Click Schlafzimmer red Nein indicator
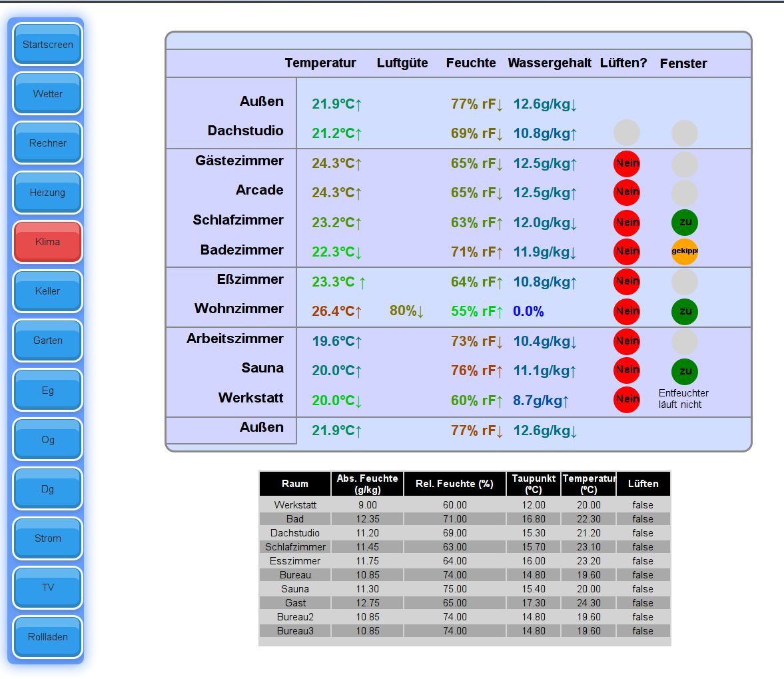The width and height of the screenshot is (784, 679). [x=627, y=223]
